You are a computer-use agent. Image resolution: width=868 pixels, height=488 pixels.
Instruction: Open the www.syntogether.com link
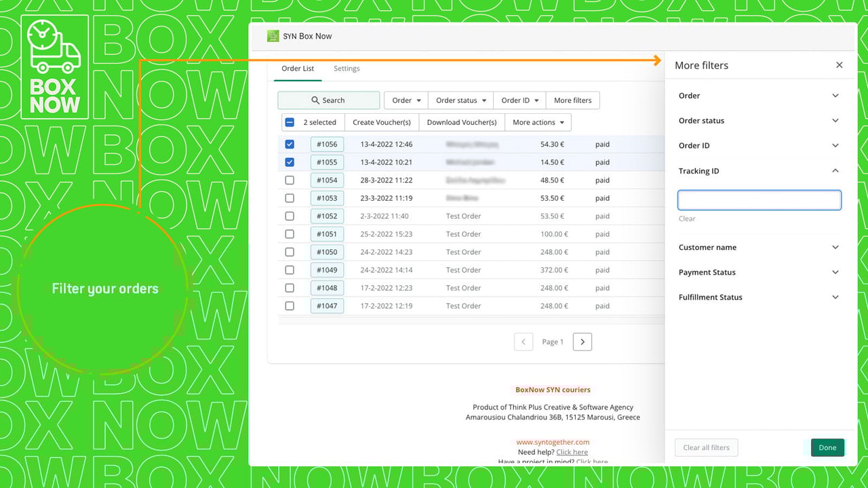coord(553,442)
